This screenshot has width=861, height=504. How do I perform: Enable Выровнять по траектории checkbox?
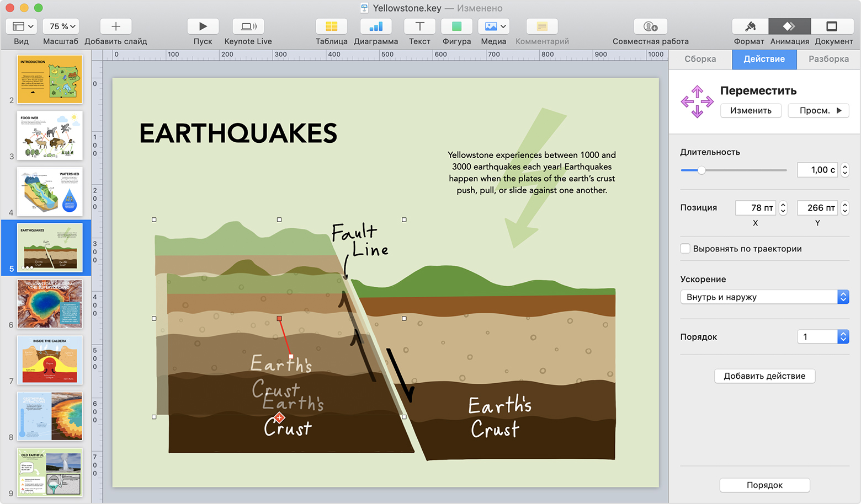pos(685,249)
